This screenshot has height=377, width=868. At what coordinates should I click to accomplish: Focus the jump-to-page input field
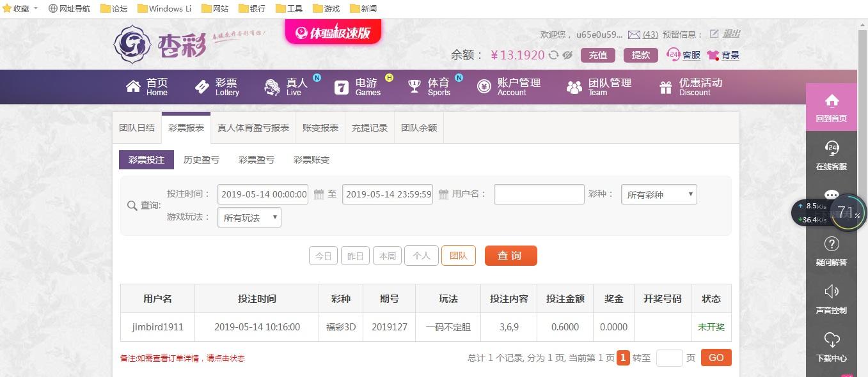[669, 358]
